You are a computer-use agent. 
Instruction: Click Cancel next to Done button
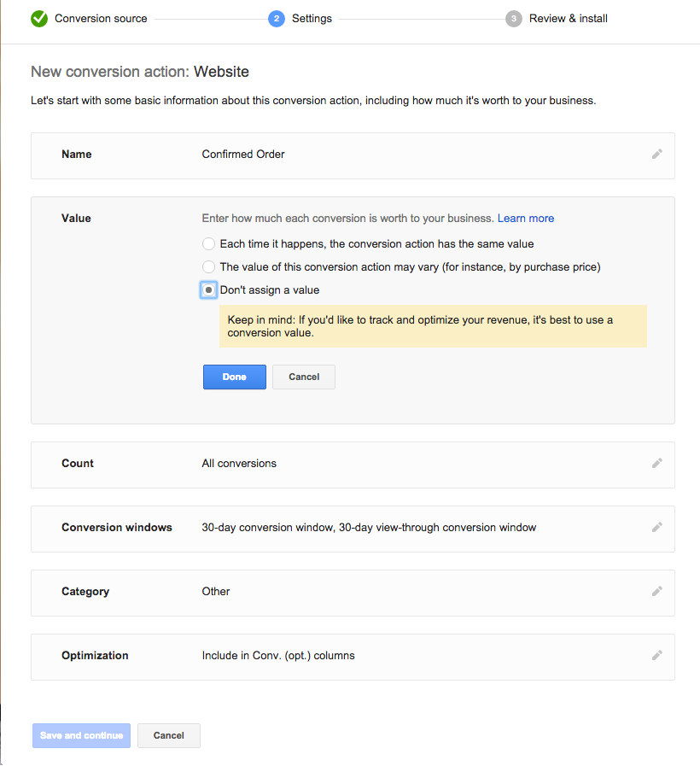[304, 377]
